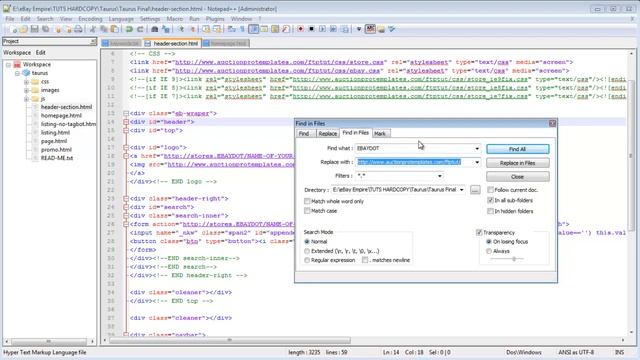Click the Close button in dialog
The image size is (640, 360).
[x=518, y=177]
